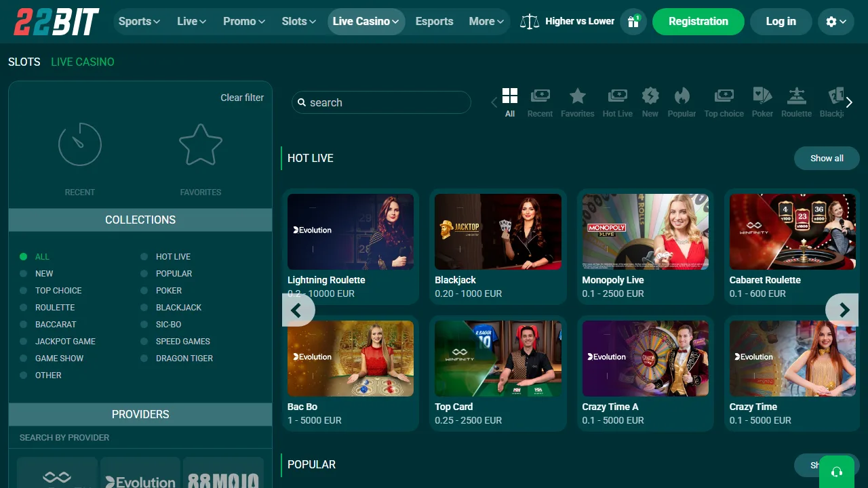Image resolution: width=868 pixels, height=488 pixels.
Task: Select the BLACKJACK collection radio
Action: 144,308
